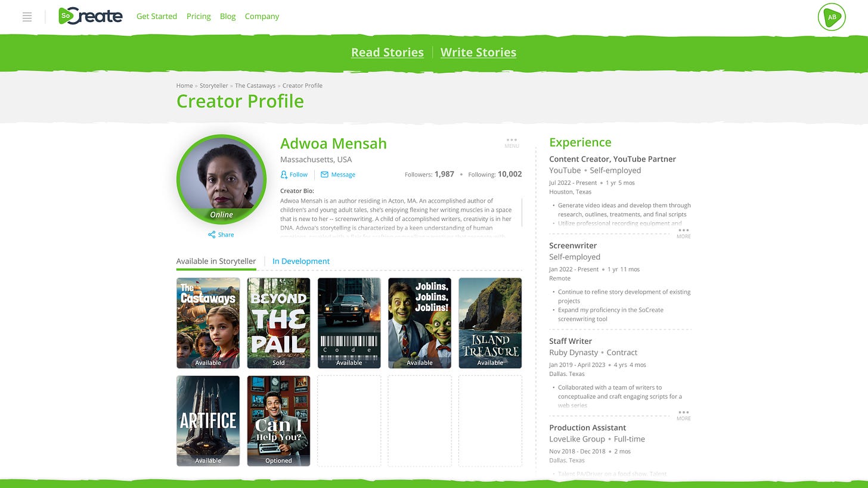This screenshot has width=868, height=488.
Task: Click the Following count 10,002
Action: 510,174
